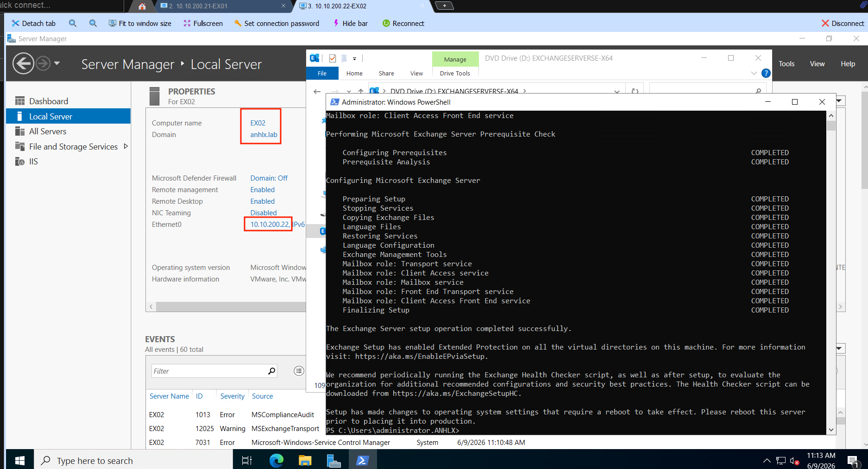Screen dimensions: 868x469
Task: Open the Share ribbon tab in Explorer
Action: tap(386, 73)
